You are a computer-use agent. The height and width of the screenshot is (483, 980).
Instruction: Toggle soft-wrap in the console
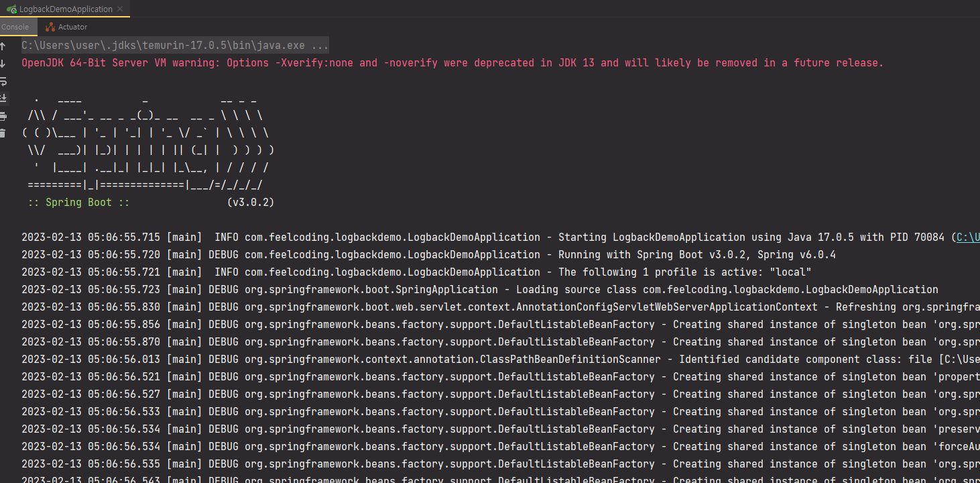(3, 81)
